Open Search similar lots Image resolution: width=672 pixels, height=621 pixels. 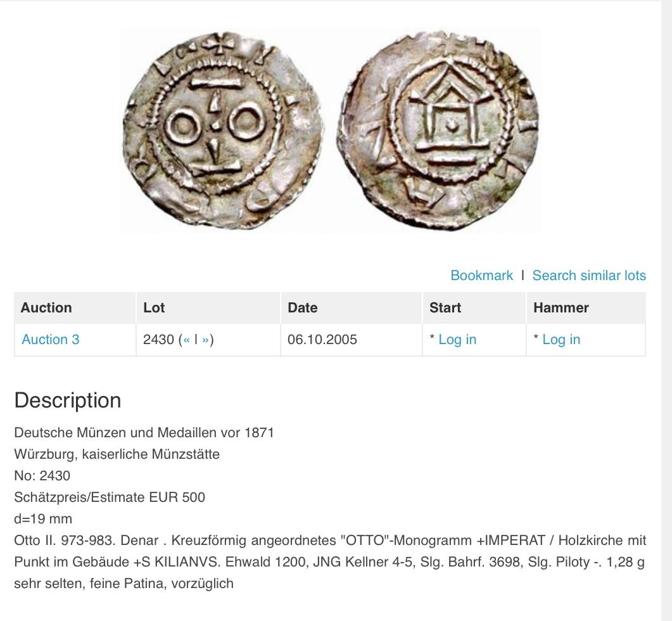pos(588,276)
